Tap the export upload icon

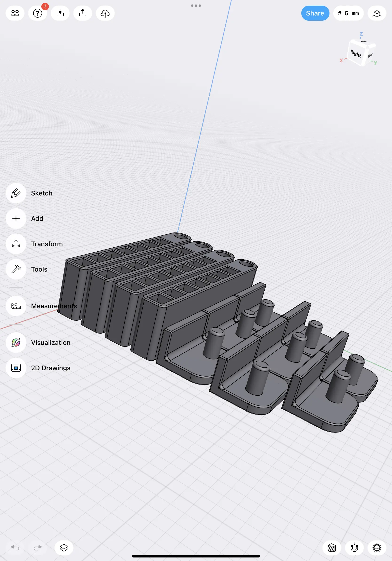(x=82, y=13)
